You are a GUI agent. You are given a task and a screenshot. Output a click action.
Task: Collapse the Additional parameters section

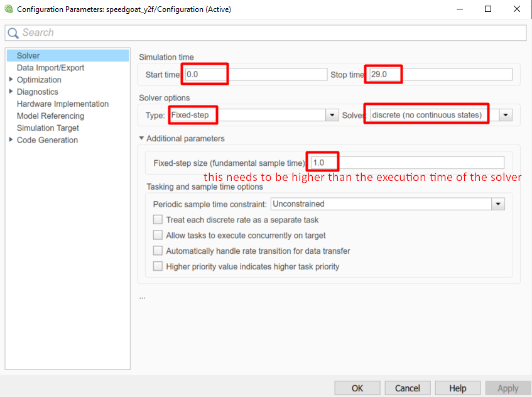(141, 138)
